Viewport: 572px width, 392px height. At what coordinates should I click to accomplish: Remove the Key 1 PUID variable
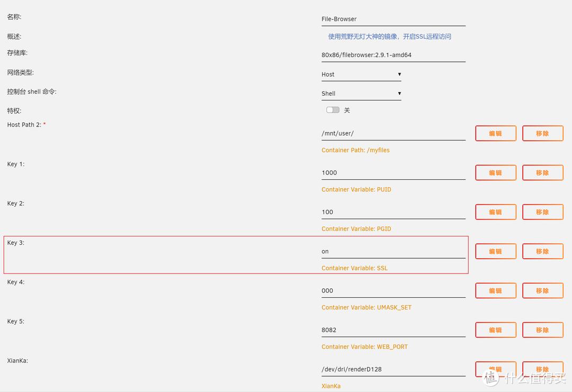(542, 172)
